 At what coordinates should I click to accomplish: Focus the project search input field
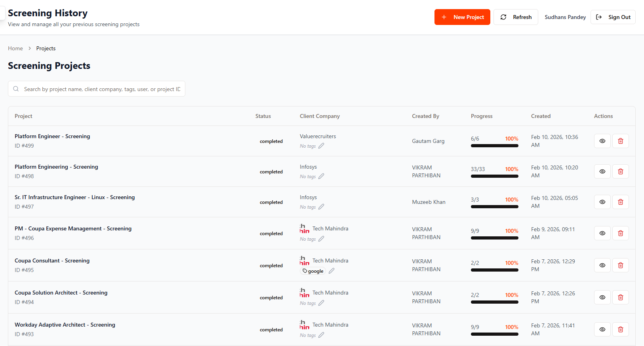coord(102,89)
